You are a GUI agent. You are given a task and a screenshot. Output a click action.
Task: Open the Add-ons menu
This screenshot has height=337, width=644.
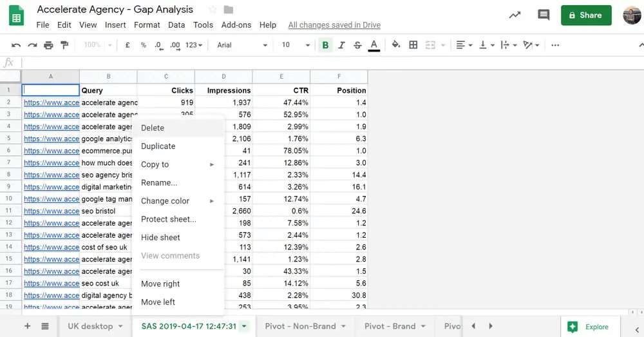click(x=236, y=25)
